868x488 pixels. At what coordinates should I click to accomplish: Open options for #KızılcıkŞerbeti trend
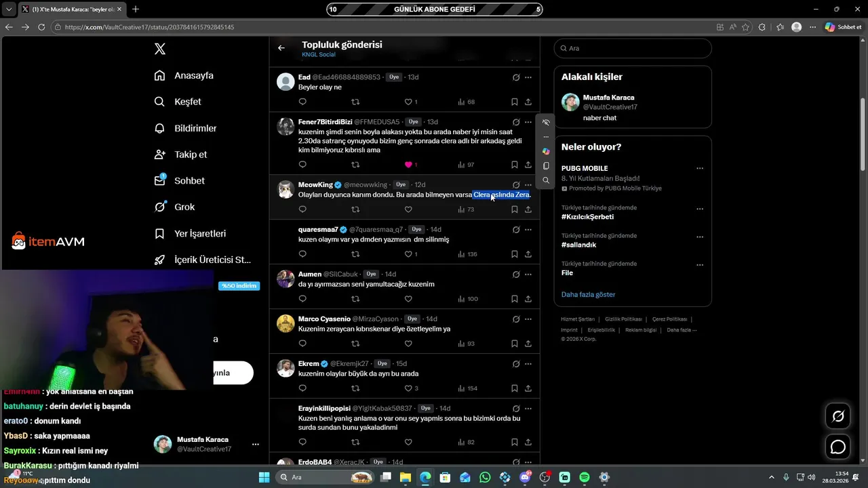[x=700, y=209]
